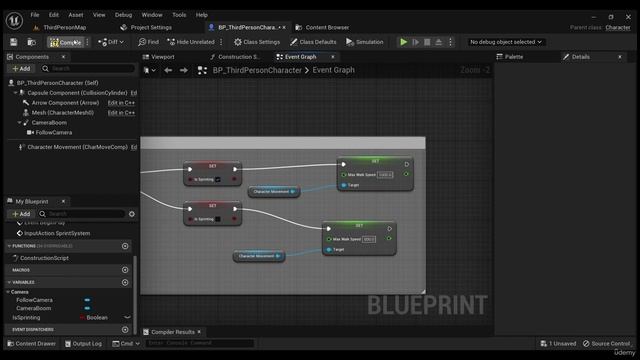
Task: Open the Content Drawer
Action: tap(31, 344)
